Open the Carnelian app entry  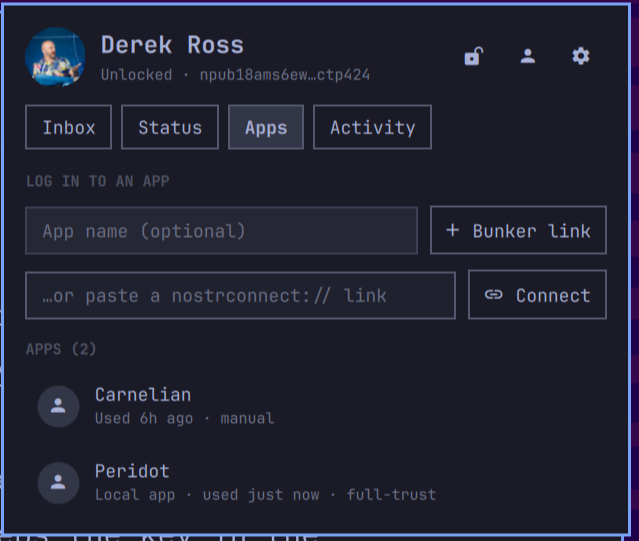316,406
